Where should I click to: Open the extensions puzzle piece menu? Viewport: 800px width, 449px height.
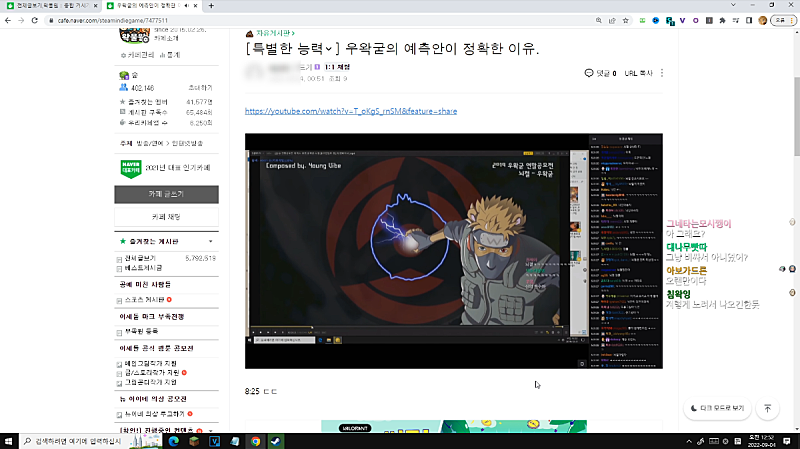click(722, 20)
